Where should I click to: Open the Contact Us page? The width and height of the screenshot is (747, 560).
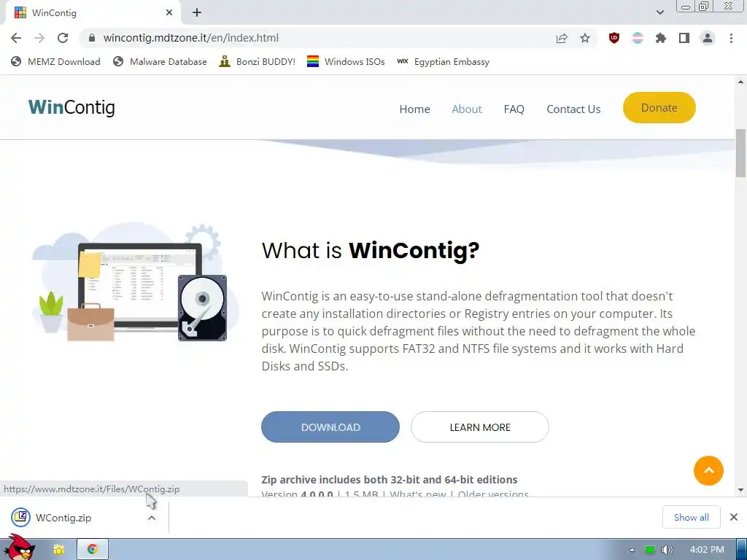click(573, 109)
